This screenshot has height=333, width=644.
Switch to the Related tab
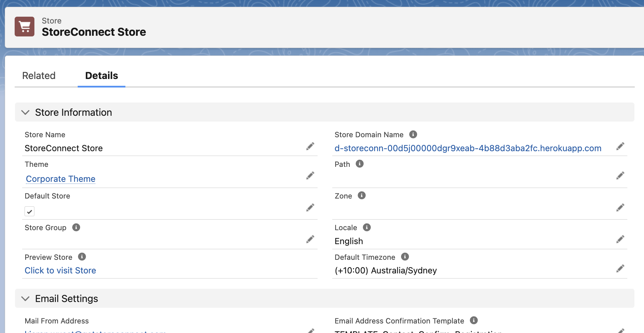pos(39,76)
